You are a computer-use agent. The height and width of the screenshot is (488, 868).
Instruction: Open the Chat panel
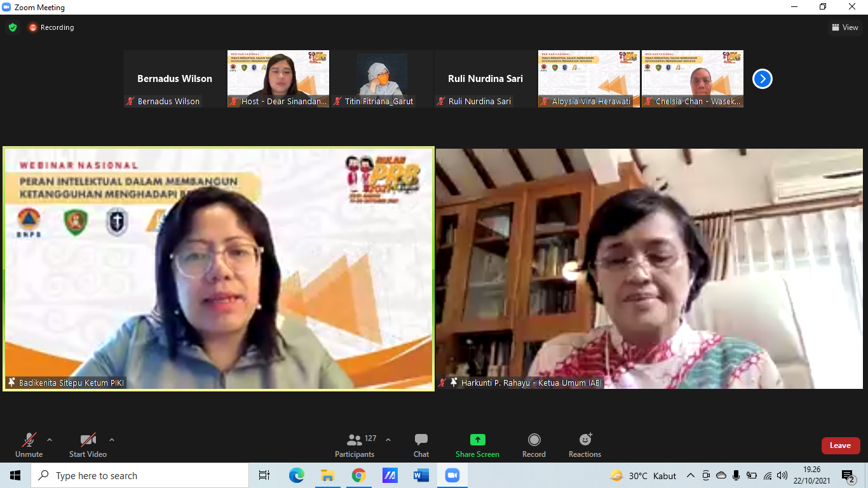[421, 445]
